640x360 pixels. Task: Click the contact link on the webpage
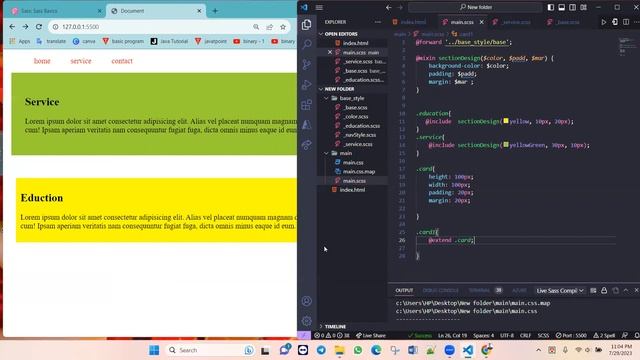coord(122,61)
